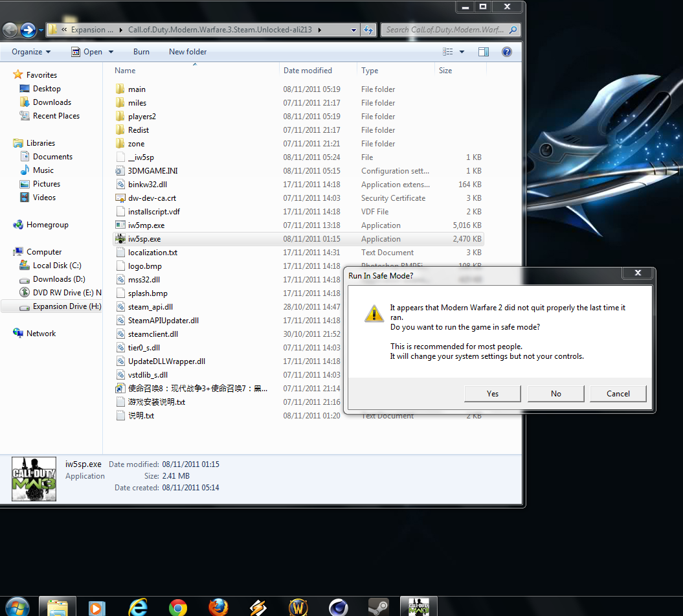
Task: Select Local Disk (C:) drive
Action: click(x=50, y=266)
